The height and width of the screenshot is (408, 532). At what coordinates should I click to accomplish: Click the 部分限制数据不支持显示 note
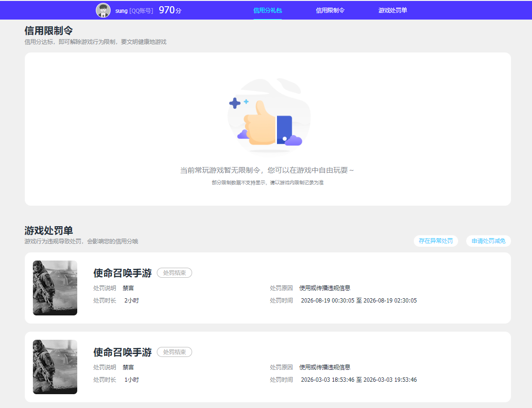click(267, 182)
